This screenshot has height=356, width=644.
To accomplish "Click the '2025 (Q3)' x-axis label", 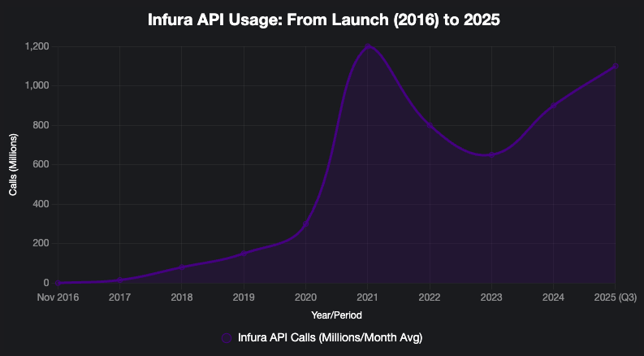I will click(616, 297).
